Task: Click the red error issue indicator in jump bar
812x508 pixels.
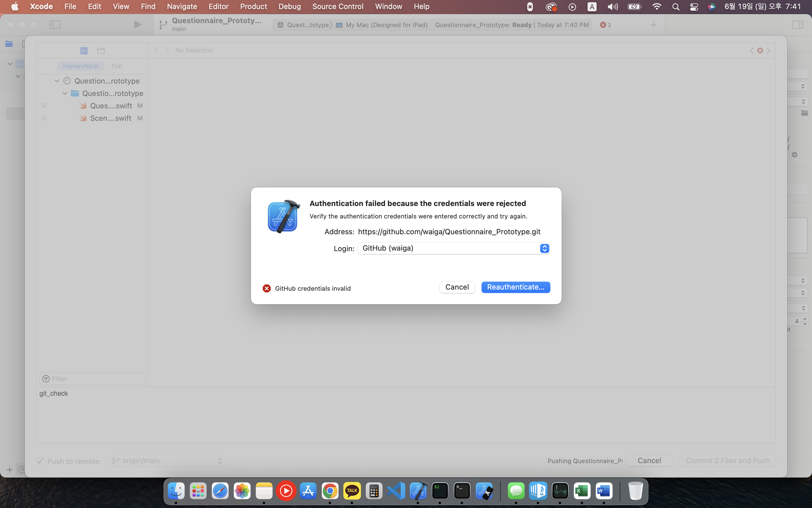Action: [760, 51]
